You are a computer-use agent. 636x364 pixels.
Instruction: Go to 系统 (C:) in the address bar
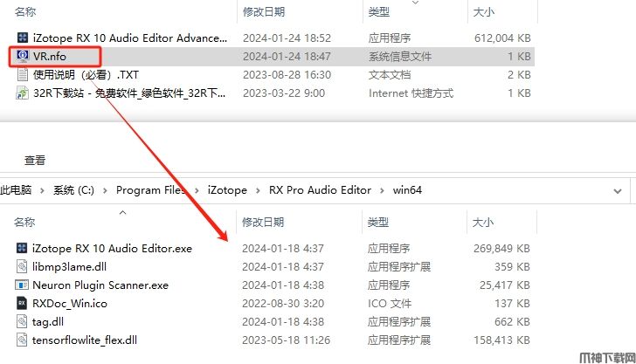tap(73, 190)
